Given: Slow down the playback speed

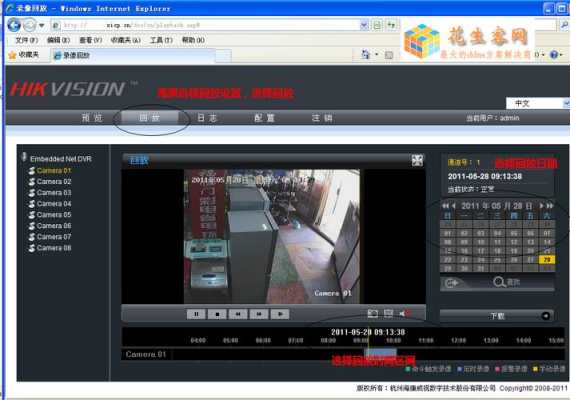Looking at the screenshot, I should click(238, 314).
